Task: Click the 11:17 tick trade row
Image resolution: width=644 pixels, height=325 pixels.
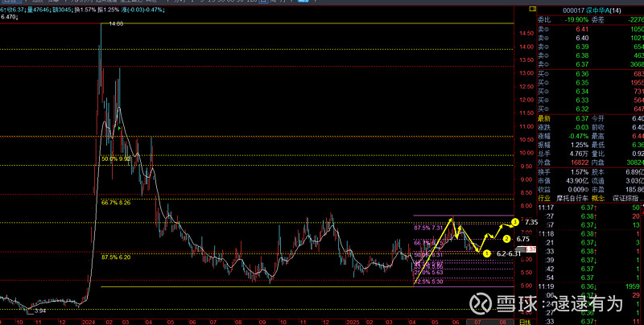Action: click(591, 208)
